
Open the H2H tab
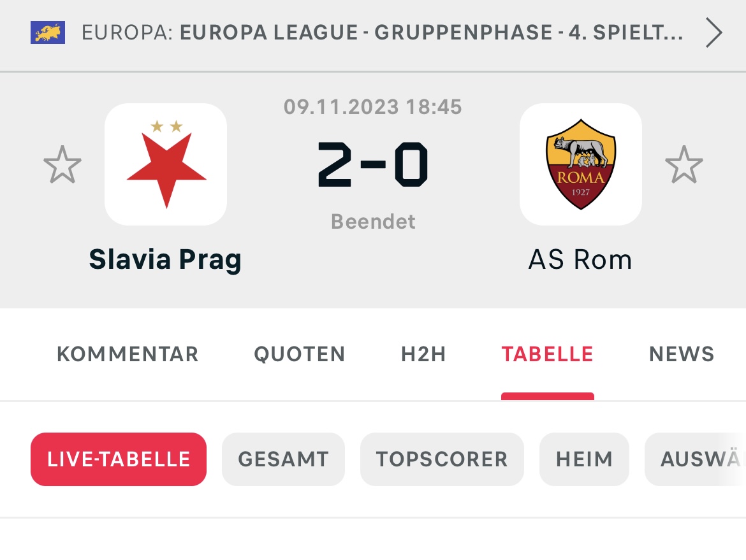[423, 354]
